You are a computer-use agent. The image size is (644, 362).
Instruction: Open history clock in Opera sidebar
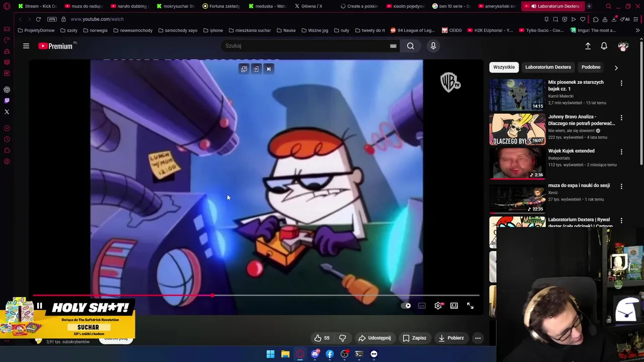pos(7,139)
